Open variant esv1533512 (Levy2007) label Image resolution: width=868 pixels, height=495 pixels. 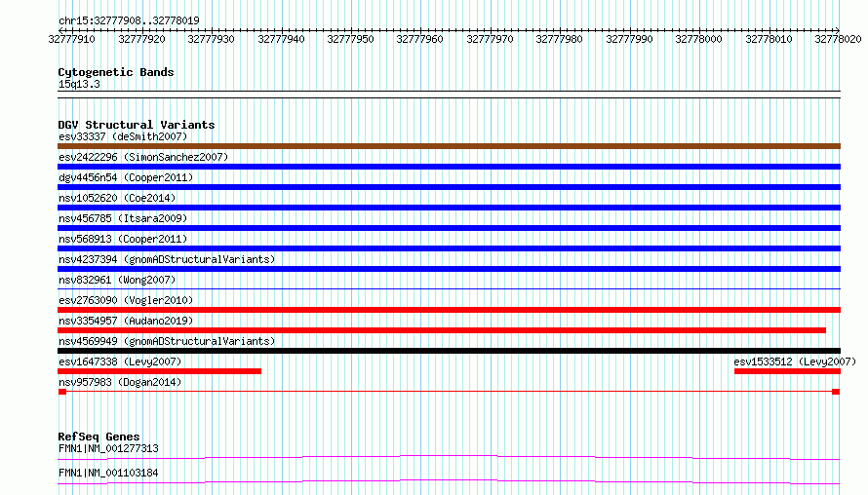[795, 362]
